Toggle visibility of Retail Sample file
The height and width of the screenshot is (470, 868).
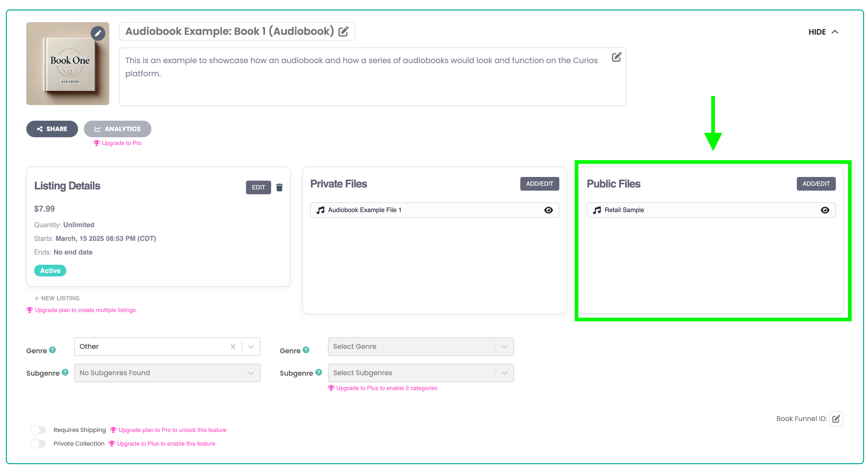point(825,210)
